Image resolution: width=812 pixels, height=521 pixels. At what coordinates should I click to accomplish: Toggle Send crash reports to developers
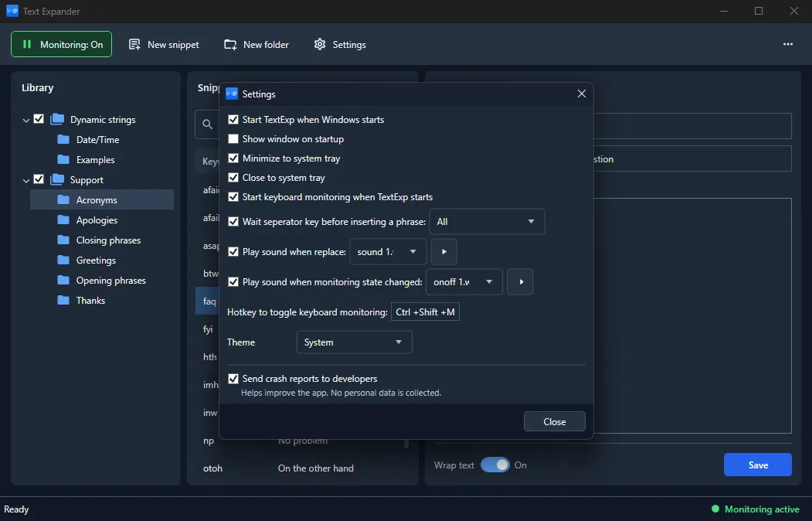click(x=233, y=379)
